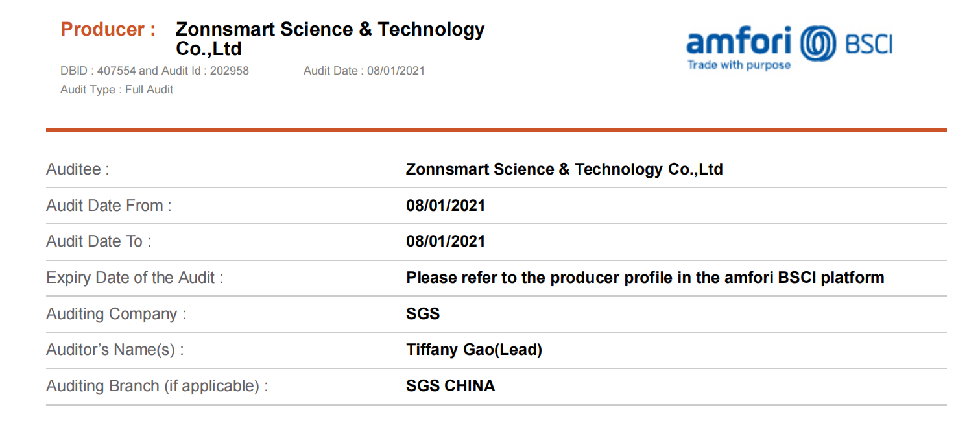
Task: Click the BSCI text beside the logo
Action: point(869,45)
